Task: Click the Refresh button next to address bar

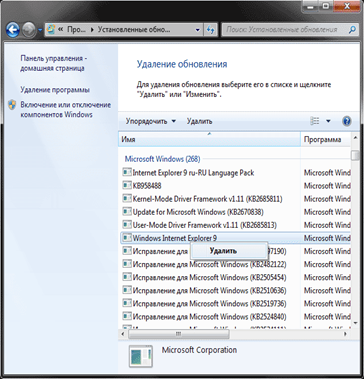Action: coord(210,30)
